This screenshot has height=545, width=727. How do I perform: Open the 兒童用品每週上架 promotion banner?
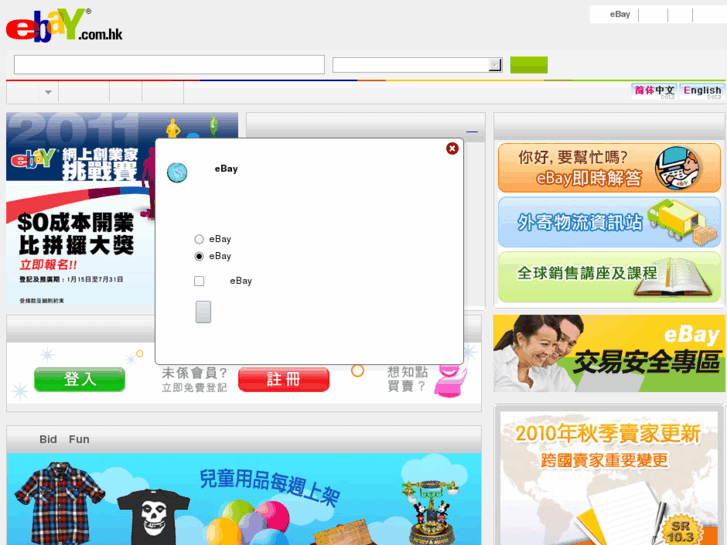pyautogui.click(x=244, y=499)
